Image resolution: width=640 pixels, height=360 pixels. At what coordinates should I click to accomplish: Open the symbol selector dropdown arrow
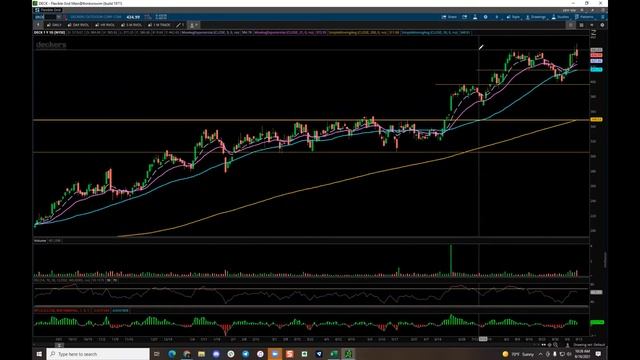click(59, 17)
